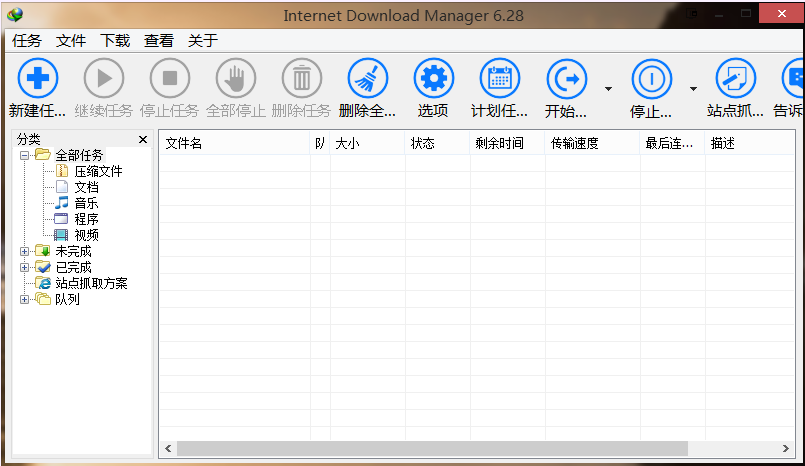Open the 计划任务 calendar scheduler
Image resolution: width=805 pixels, height=466 pixels.
point(500,78)
